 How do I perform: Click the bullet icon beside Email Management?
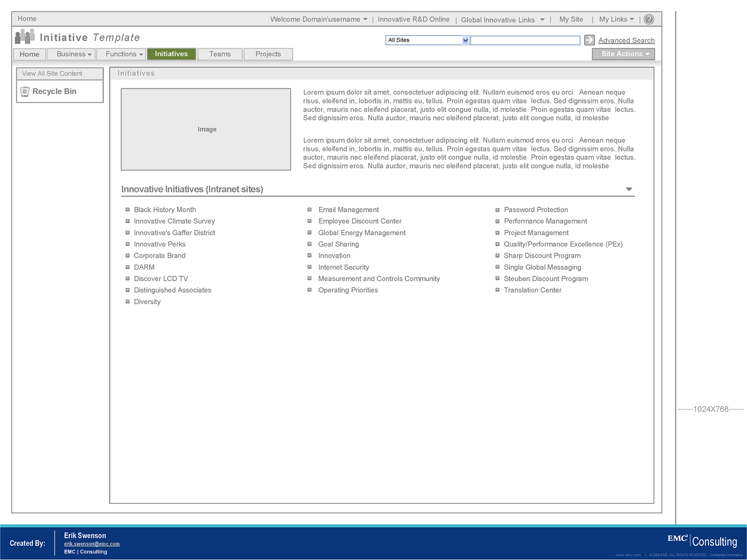310,210
